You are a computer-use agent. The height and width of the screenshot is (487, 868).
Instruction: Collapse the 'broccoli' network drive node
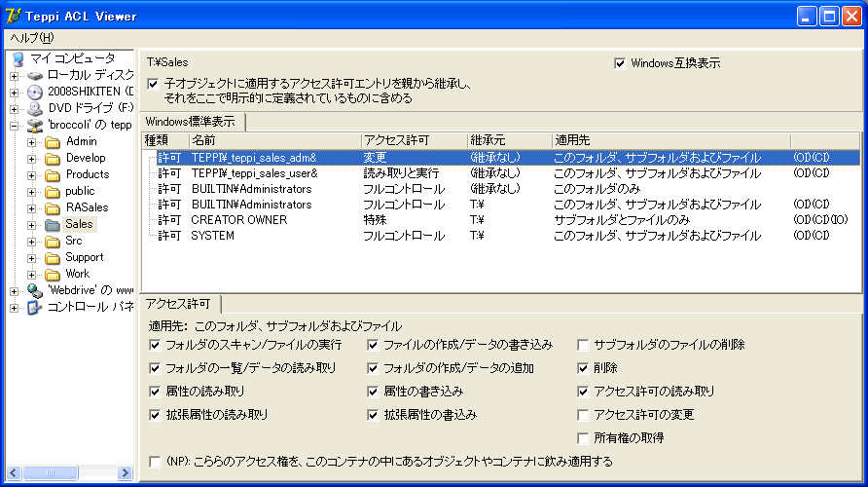15,126
